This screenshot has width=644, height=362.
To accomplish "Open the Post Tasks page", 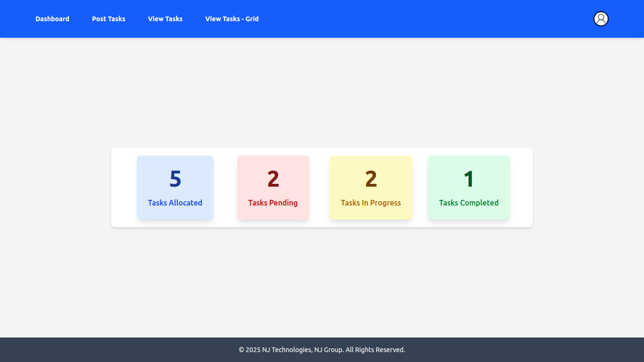I will click(x=108, y=19).
